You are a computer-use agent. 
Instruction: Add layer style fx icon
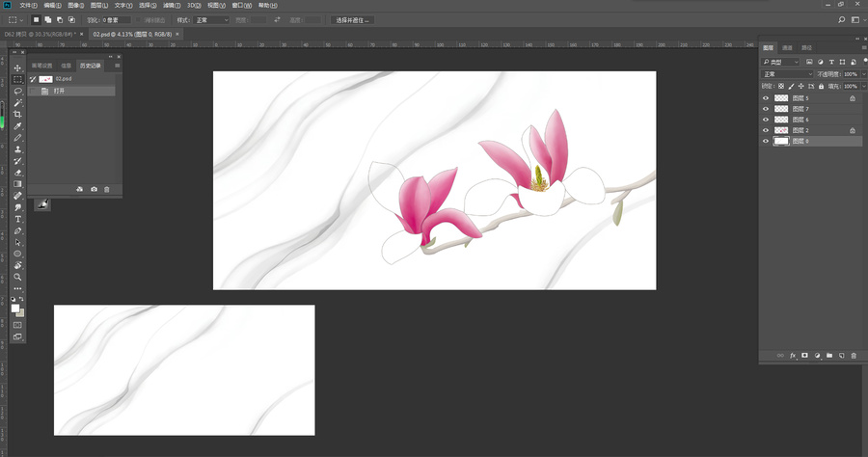coord(793,355)
